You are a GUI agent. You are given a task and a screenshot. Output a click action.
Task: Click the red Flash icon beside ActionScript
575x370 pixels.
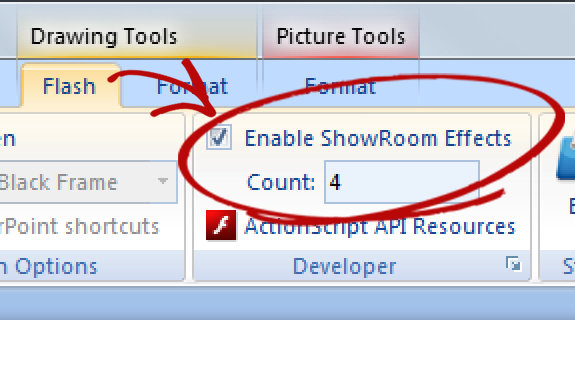(221, 225)
